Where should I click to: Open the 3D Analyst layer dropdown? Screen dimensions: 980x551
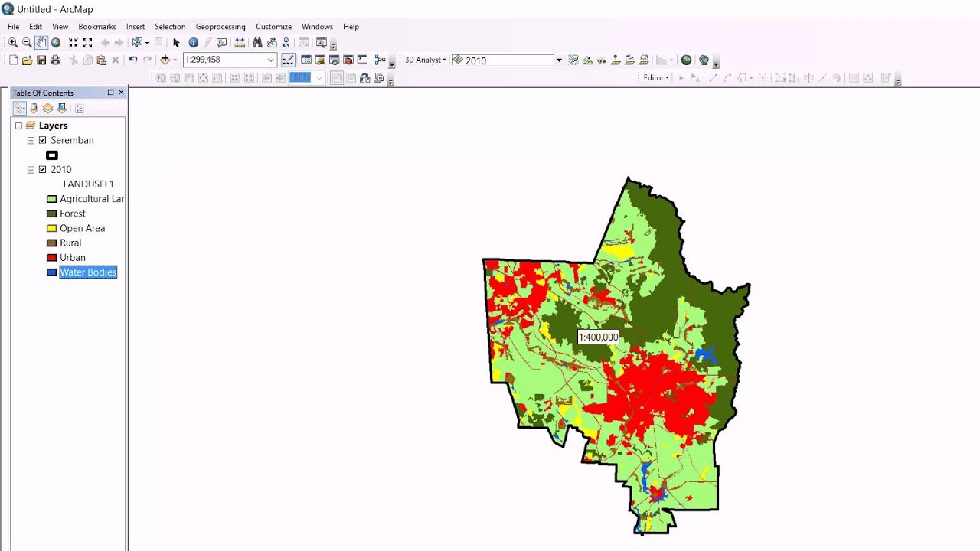point(559,60)
